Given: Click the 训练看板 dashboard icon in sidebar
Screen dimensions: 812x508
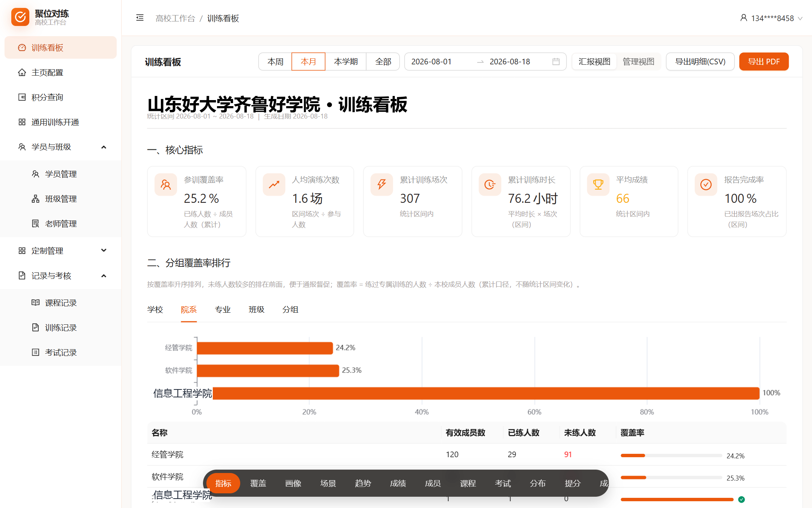Looking at the screenshot, I should point(22,47).
